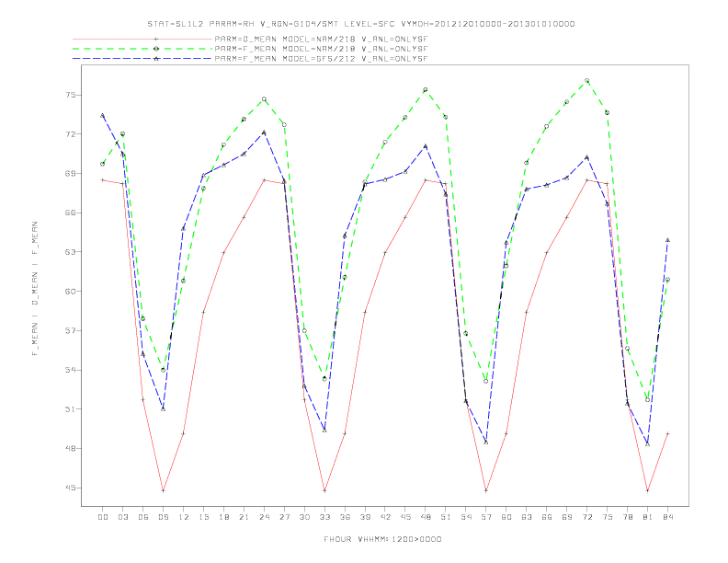Click the vertical y-axis title F_MEAN | O_MEAN | F_MEAN
Screen dimensions: 728x563
click(x=35, y=289)
